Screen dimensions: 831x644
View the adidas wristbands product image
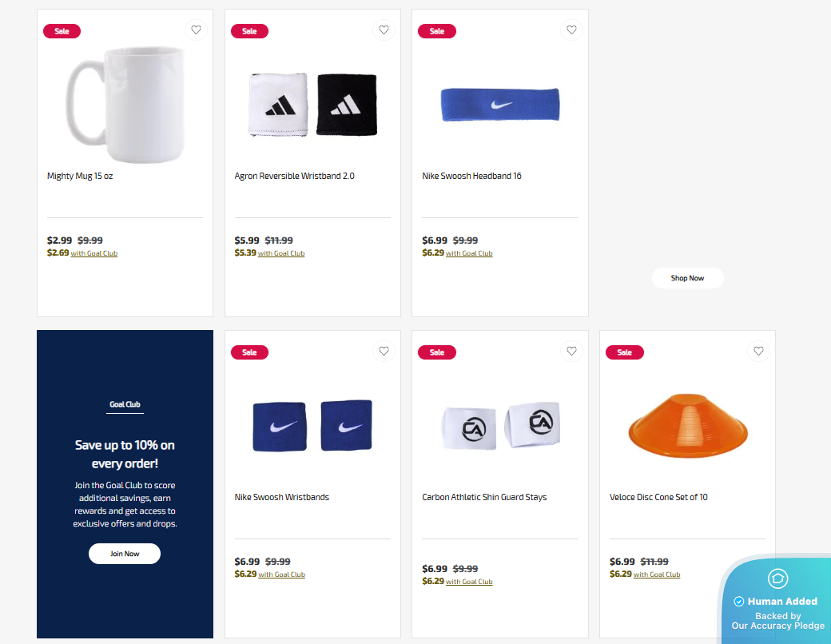click(x=312, y=105)
